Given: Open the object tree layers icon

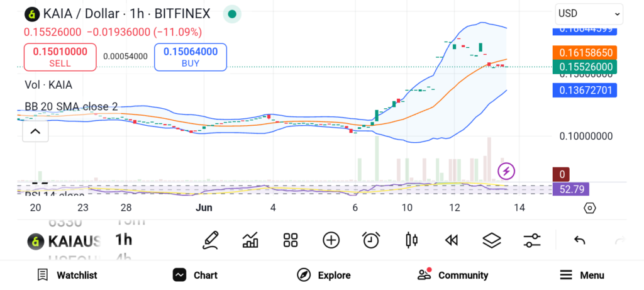Looking at the screenshot, I should (x=491, y=240).
